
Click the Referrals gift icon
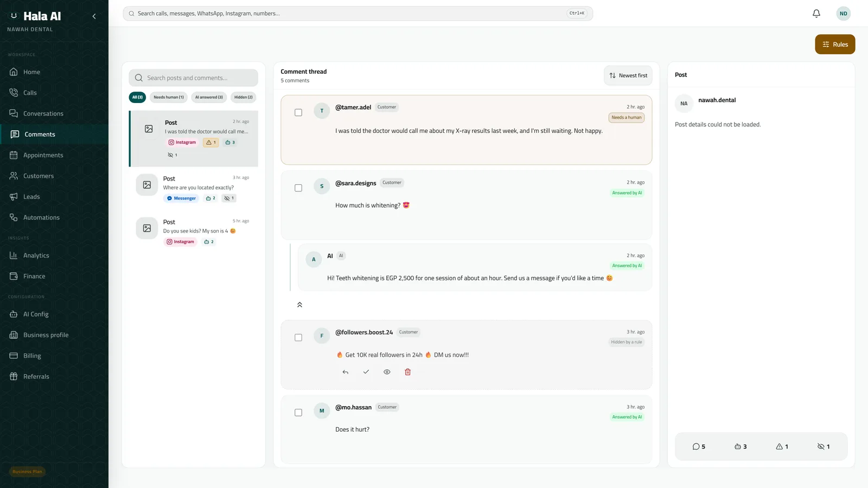click(x=14, y=376)
